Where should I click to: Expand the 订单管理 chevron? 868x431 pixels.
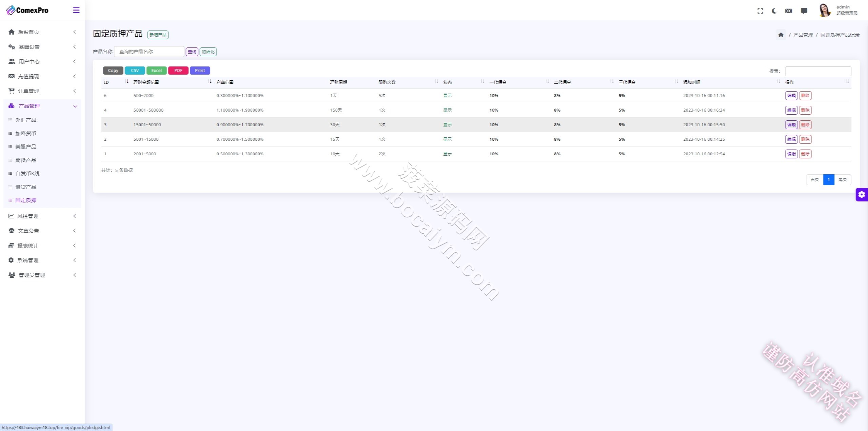point(75,91)
